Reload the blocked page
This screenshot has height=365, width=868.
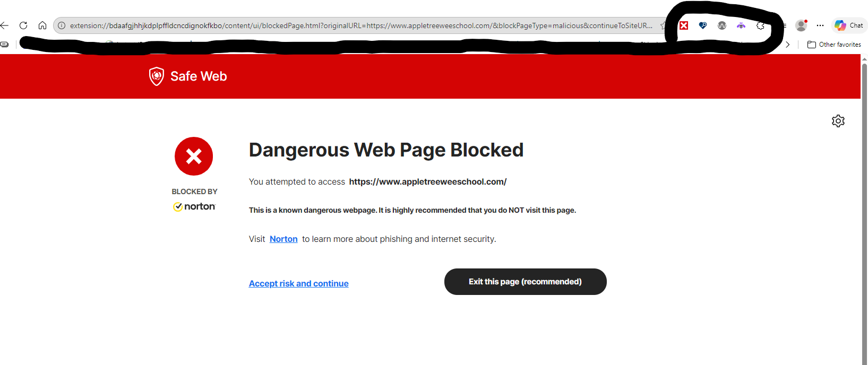click(23, 25)
